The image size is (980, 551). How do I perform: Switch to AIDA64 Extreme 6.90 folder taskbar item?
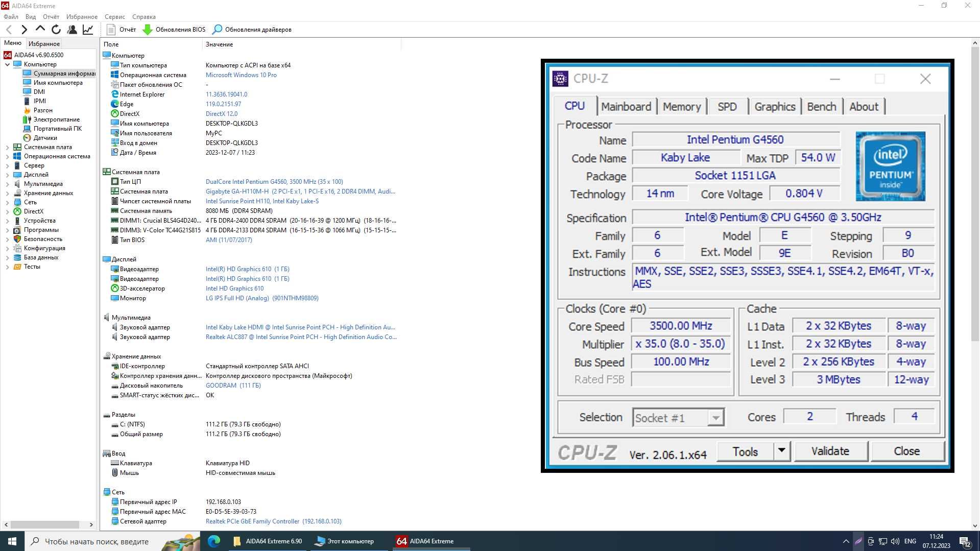pyautogui.click(x=268, y=541)
